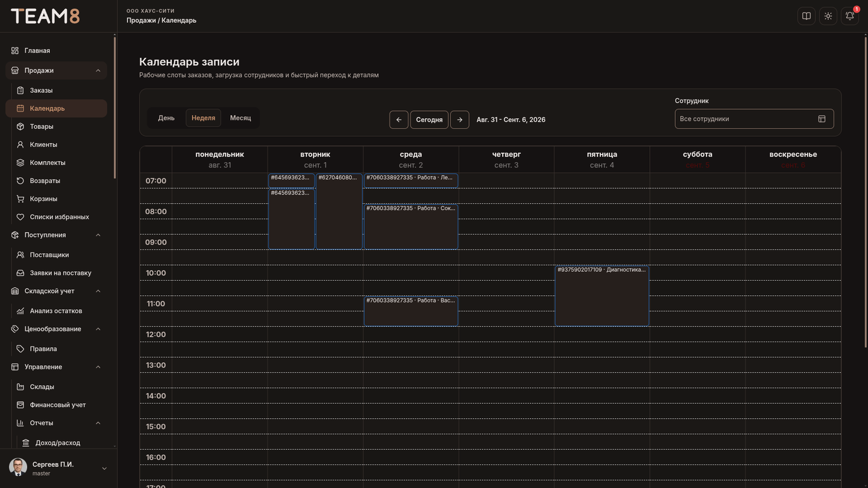Collapse the Отчеты section chevron
This screenshot has width=868, height=488.
(x=98, y=423)
